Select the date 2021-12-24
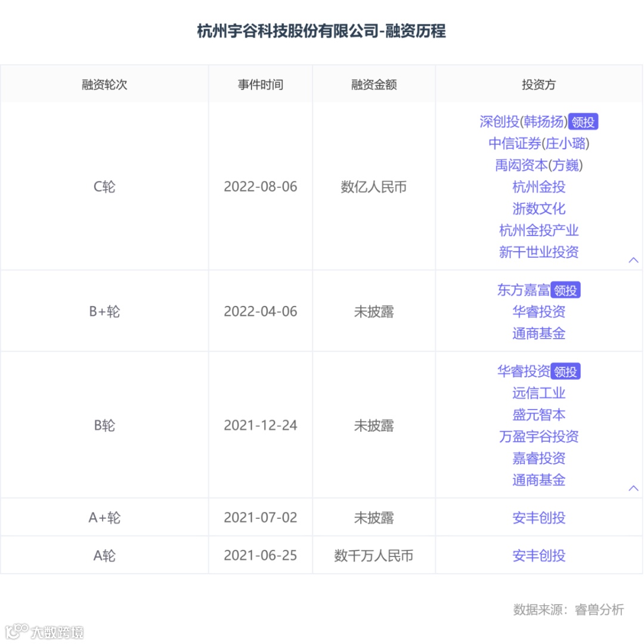Screen dimensions: 644x644 pyautogui.click(x=261, y=426)
